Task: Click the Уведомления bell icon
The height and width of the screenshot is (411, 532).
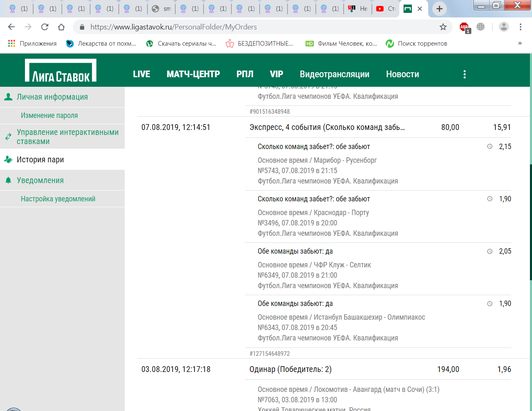Action: pyautogui.click(x=8, y=180)
